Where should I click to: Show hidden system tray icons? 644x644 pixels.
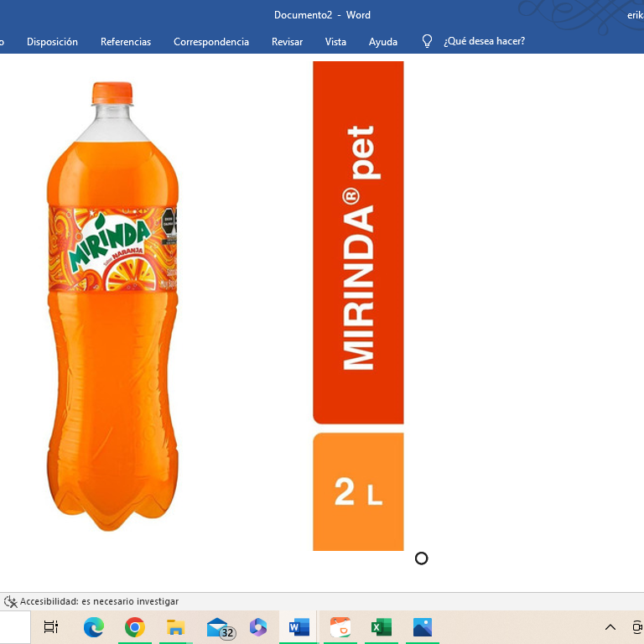click(610, 627)
